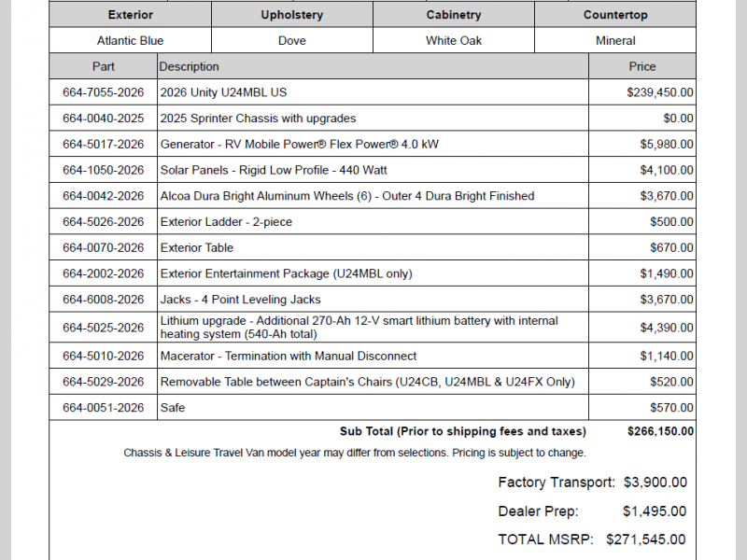
Task: Select part number 664-7055-2026
Action: point(104,92)
